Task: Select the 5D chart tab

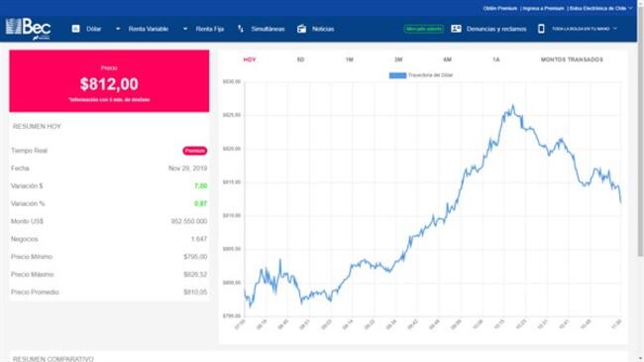Action: 300,60
